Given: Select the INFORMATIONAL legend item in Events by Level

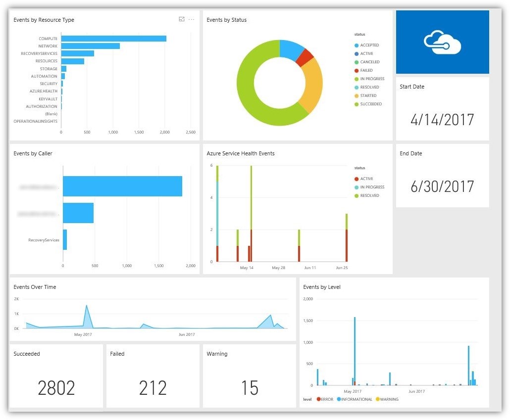Looking at the screenshot, I should coord(354,399).
